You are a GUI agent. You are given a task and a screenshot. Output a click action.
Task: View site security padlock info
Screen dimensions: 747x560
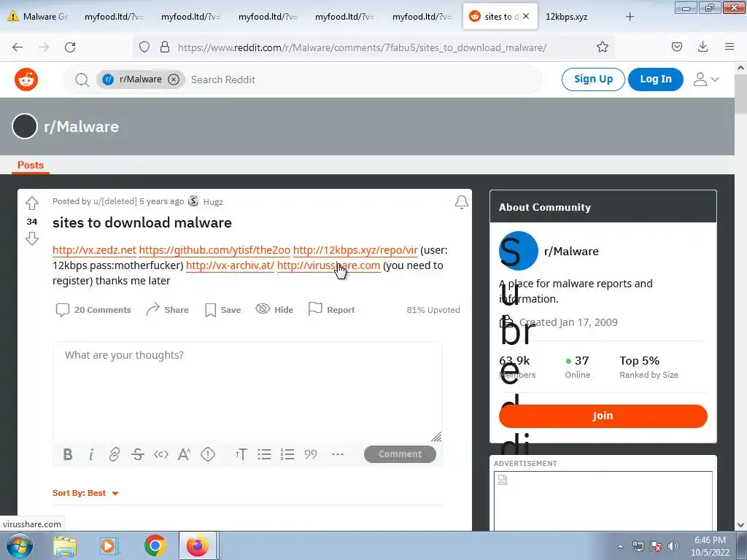pos(165,47)
